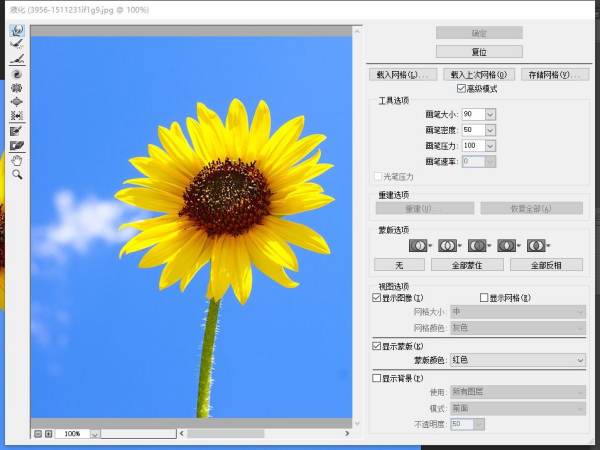Click the 无 mask button
The image size is (600, 450).
[399, 265]
